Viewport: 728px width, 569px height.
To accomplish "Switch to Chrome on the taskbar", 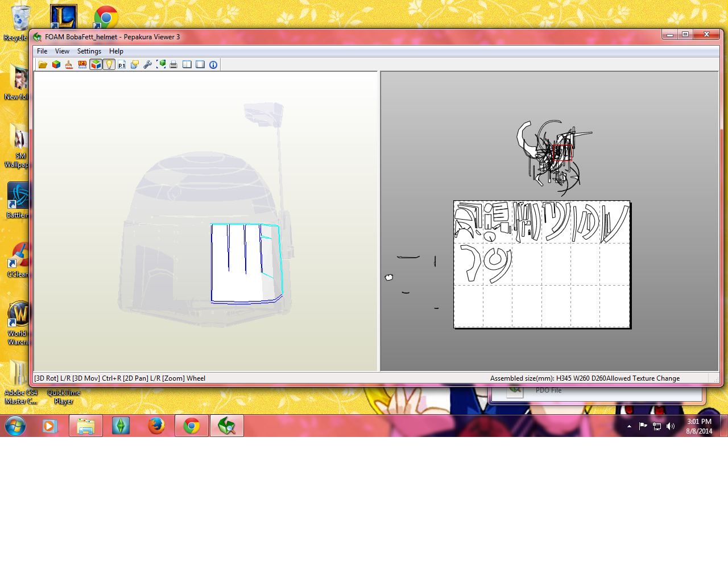I will (192, 426).
